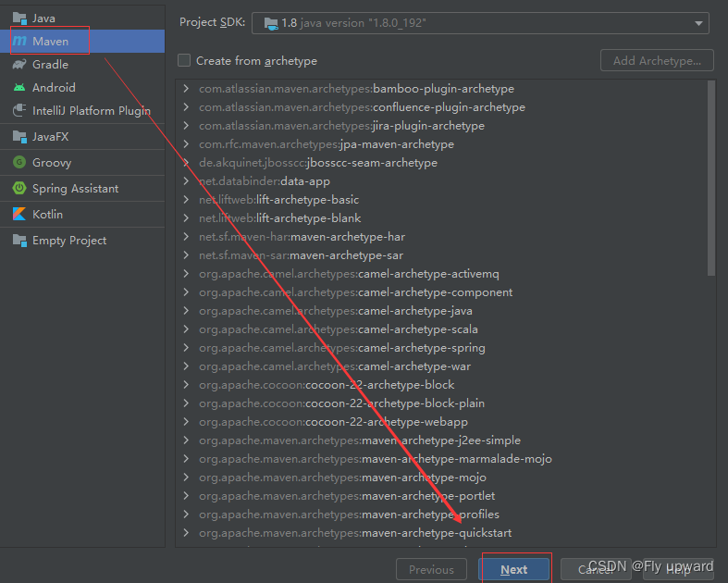Select Gradle project type
728x583 pixels.
82,64
